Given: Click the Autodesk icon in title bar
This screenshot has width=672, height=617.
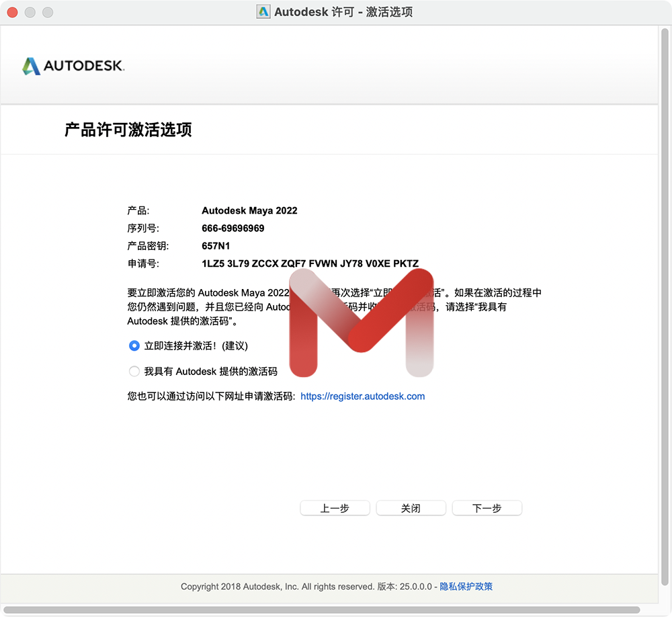Looking at the screenshot, I should click(263, 11).
